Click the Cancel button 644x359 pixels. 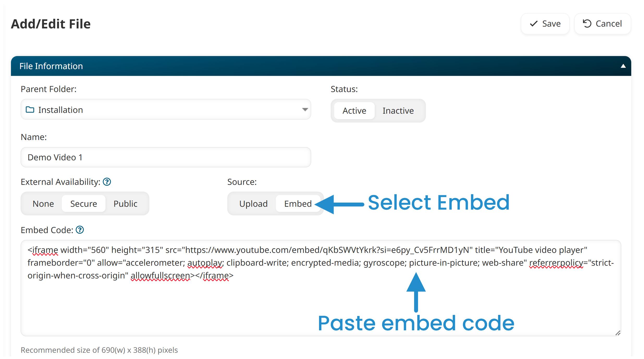click(603, 24)
